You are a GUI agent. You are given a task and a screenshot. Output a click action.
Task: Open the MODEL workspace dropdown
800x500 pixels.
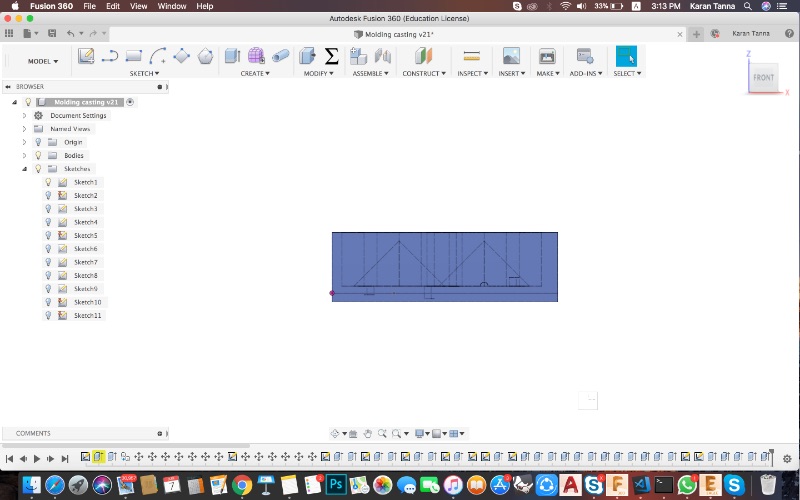tap(43, 61)
